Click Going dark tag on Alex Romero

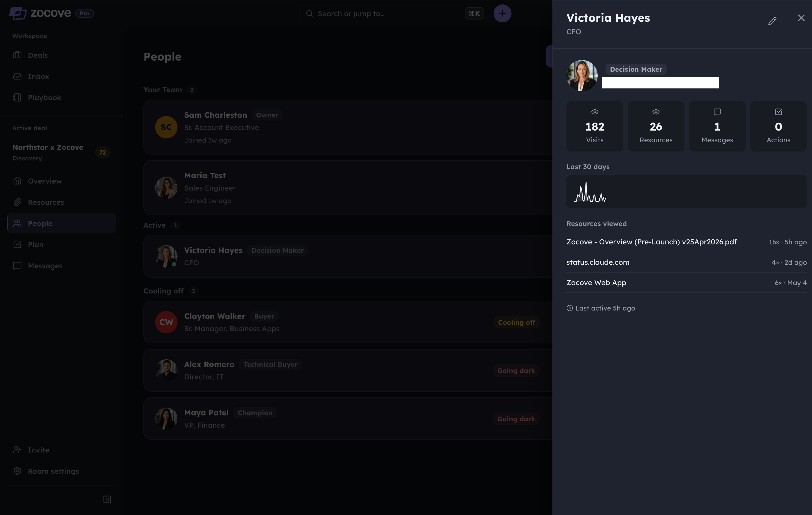click(x=516, y=370)
